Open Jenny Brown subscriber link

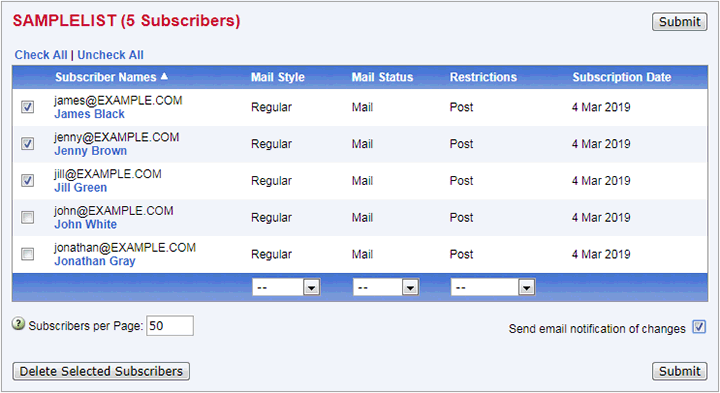[90, 151]
